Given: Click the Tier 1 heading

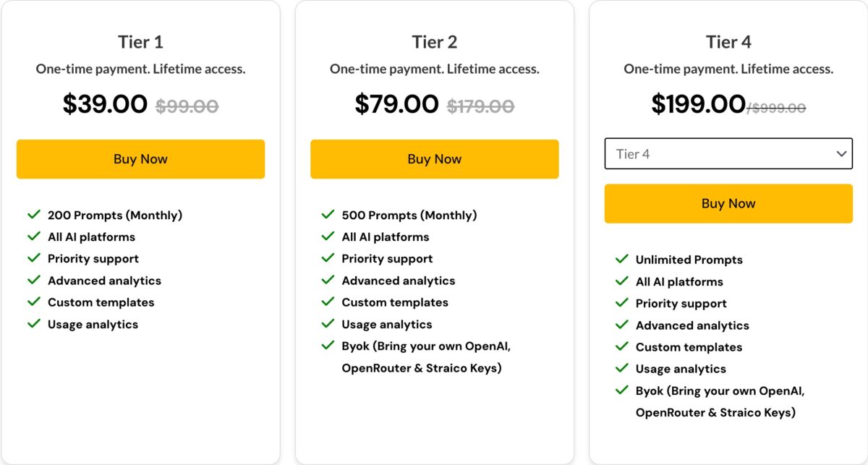Looking at the screenshot, I should [140, 42].
